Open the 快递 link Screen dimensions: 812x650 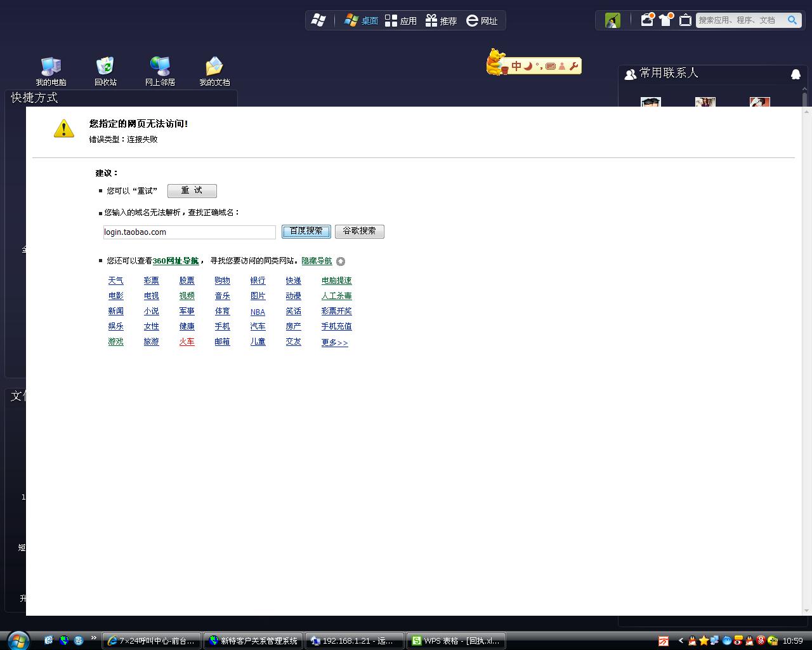coord(294,281)
